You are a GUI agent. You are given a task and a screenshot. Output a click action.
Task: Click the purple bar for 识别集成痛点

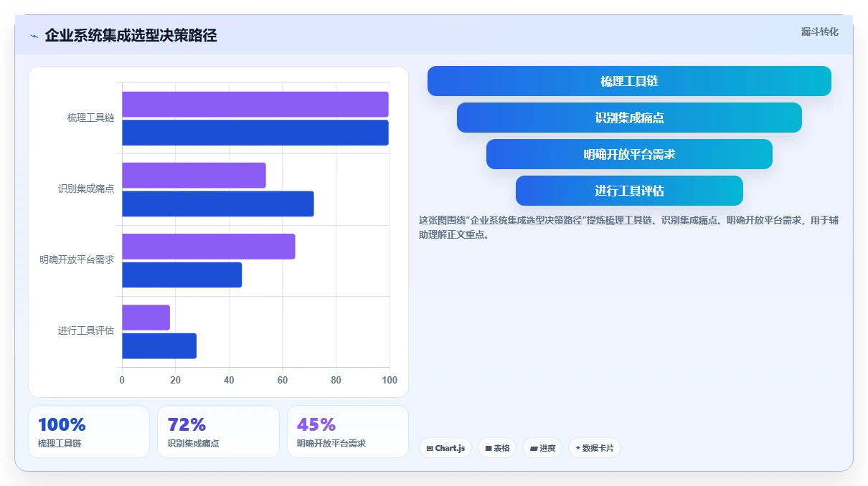[x=194, y=176]
